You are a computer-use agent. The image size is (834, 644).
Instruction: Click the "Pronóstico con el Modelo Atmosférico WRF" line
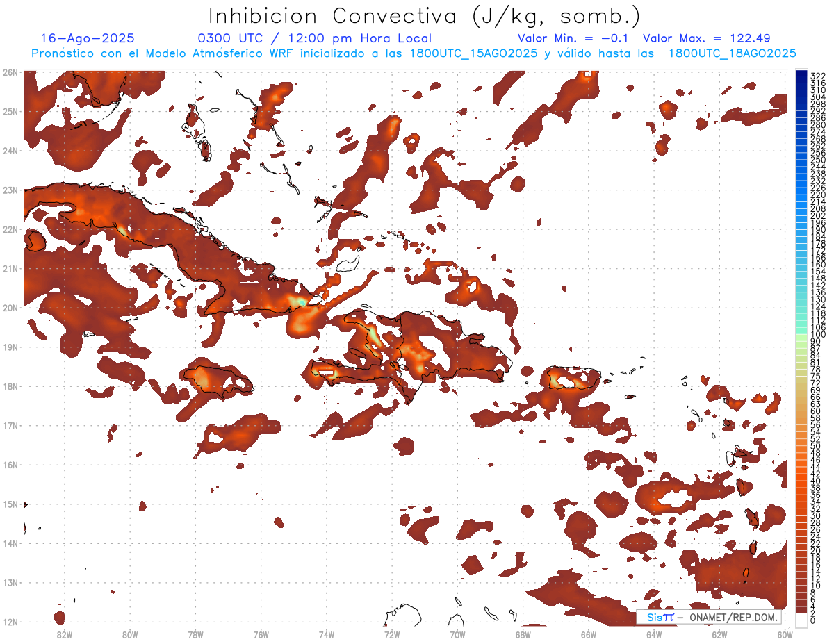(x=414, y=53)
